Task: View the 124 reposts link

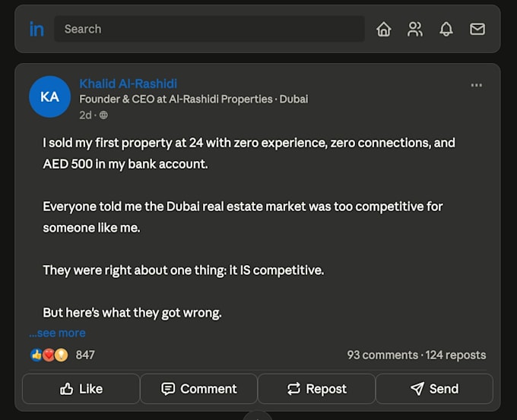Action: [x=455, y=355]
